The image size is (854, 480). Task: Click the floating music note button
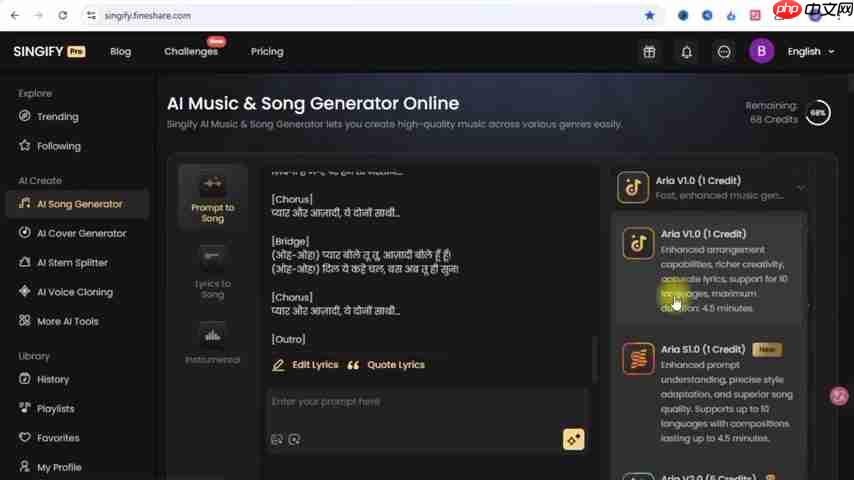[839, 396]
